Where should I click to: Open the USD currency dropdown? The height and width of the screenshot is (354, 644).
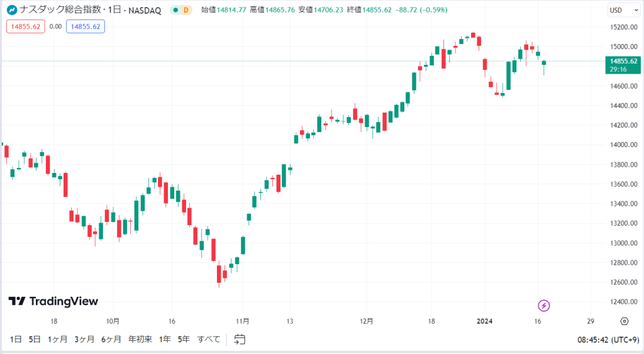click(624, 10)
